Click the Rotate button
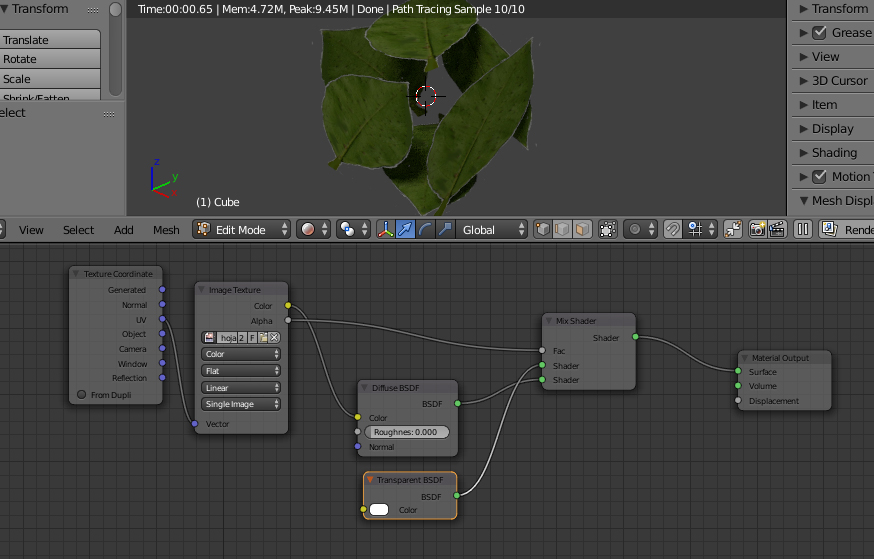 [x=50, y=59]
